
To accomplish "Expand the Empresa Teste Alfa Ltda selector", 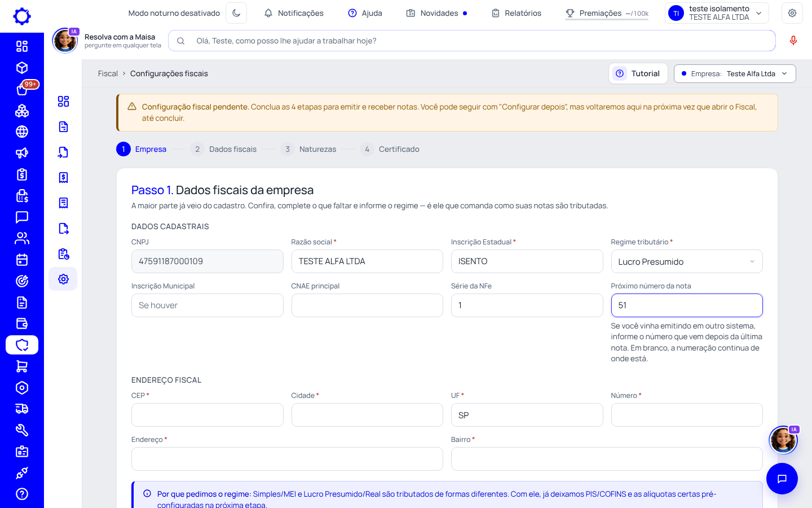I will click(735, 73).
